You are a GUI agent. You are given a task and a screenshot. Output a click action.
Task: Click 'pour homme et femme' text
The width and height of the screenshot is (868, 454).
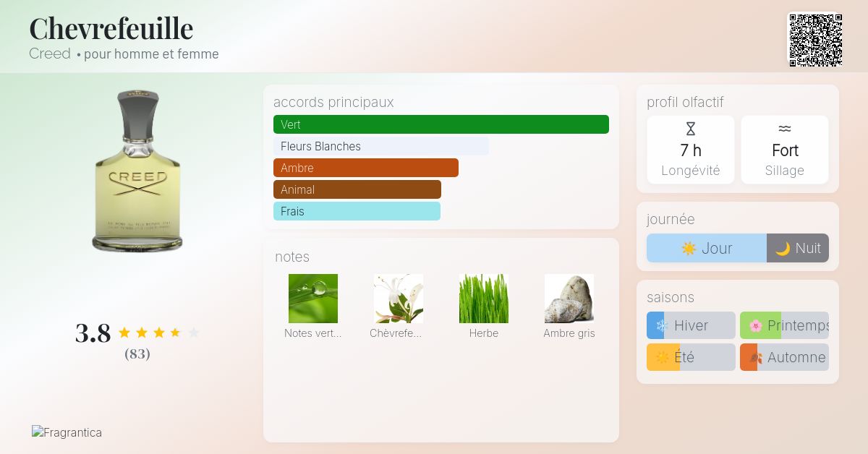click(151, 54)
